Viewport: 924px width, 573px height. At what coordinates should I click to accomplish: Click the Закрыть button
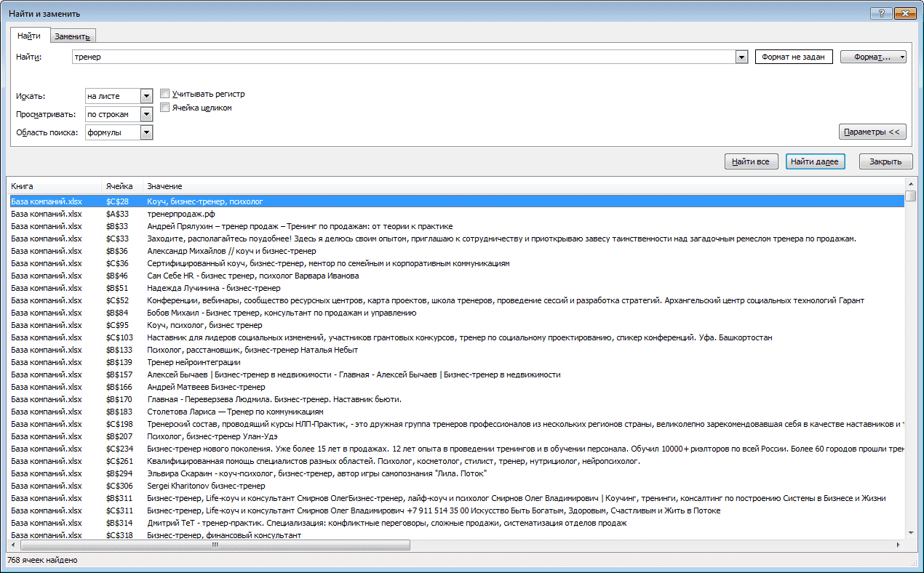click(885, 161)
